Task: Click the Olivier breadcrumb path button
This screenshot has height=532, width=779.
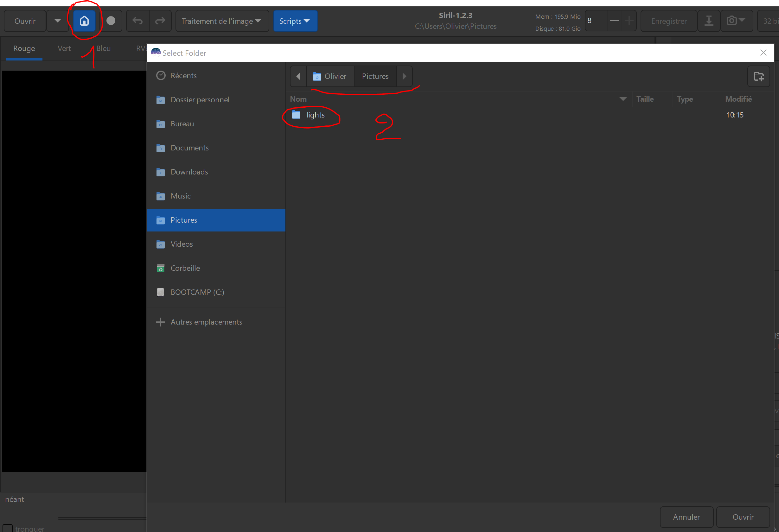Action: pos(330,76)
